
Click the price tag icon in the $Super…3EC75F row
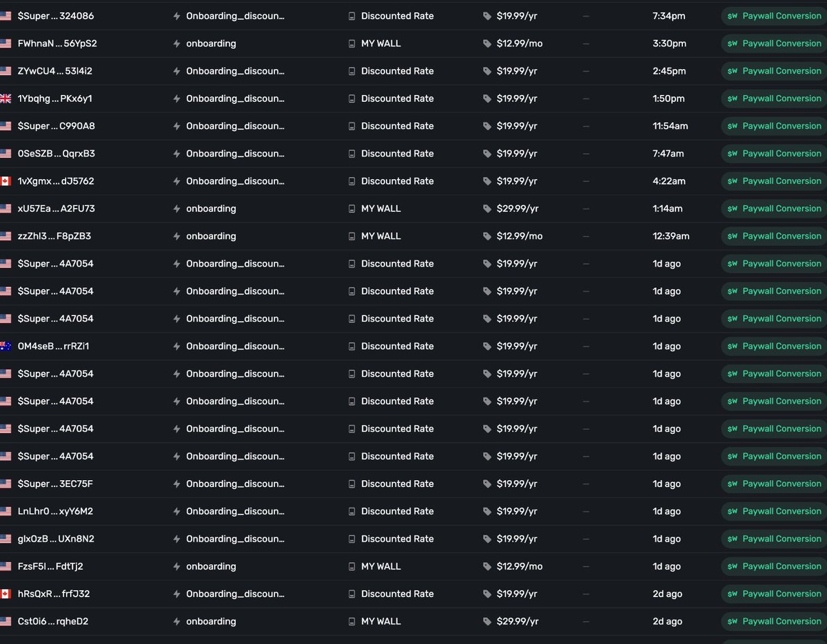pos(487,484)
